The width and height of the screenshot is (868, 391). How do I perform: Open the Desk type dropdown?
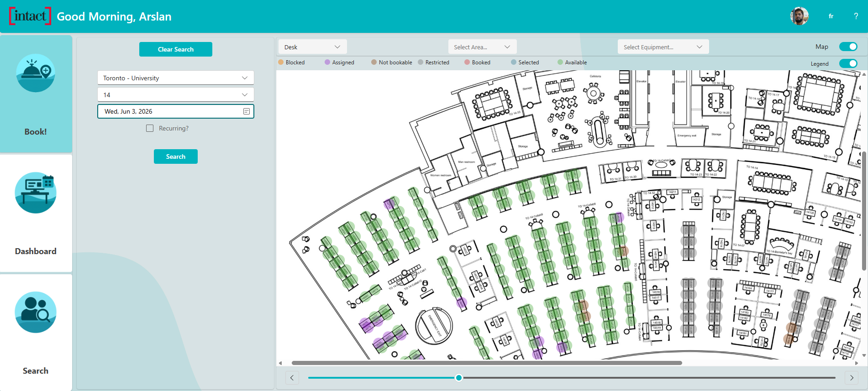(x=313, y=47)
